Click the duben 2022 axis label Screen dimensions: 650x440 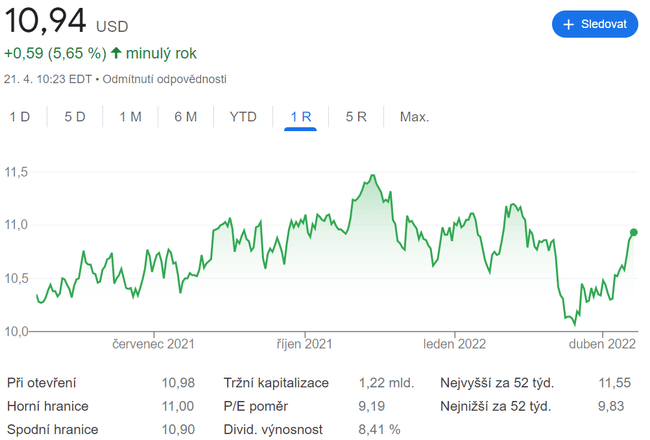(603, 344)
